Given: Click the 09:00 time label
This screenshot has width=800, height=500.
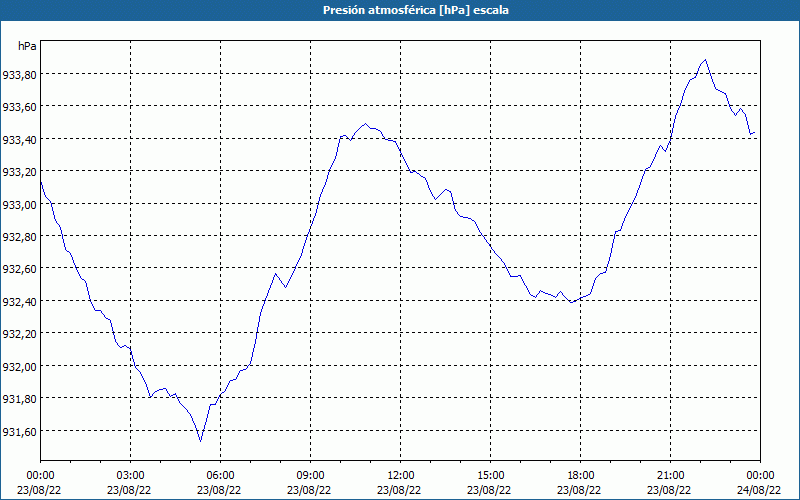Looking at the screenshot, I should pyautogui.click(x=310, y=476).
